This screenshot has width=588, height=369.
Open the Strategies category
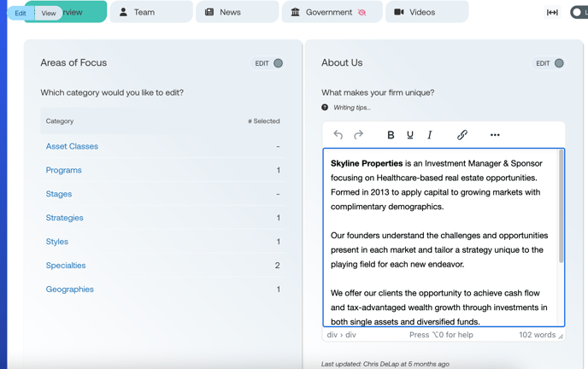coord(64,218)
